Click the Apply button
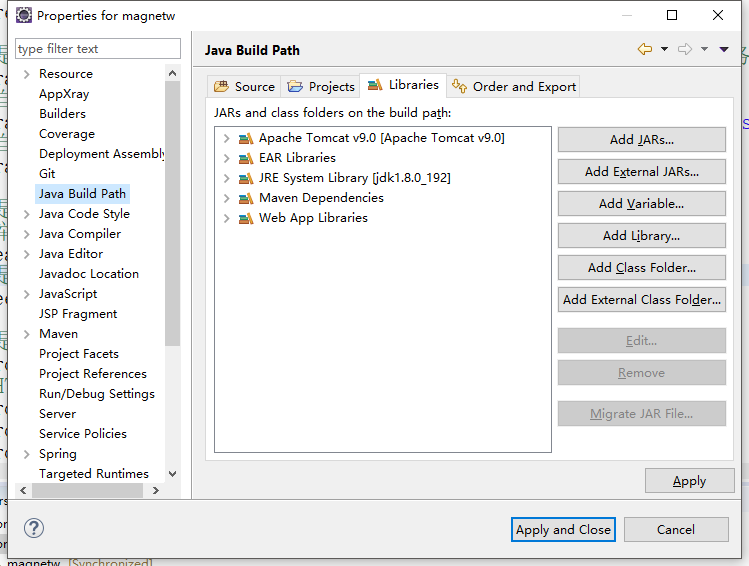Image resolution: width=749 pixels, height=566 pixels. (x=689, y=481)
